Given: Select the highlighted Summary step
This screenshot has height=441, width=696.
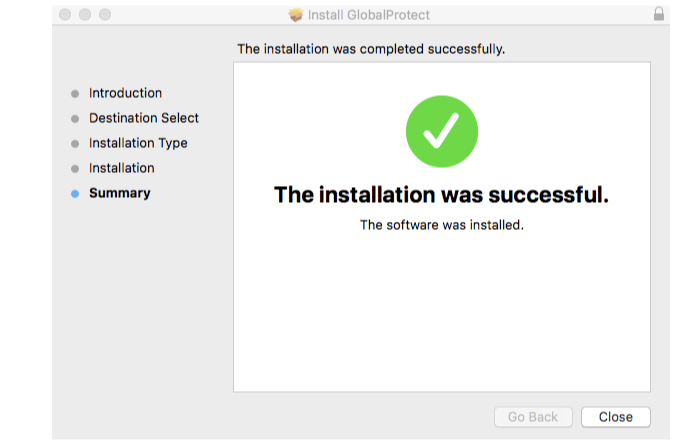Looking at the screenshot, I should click(119, 193).
